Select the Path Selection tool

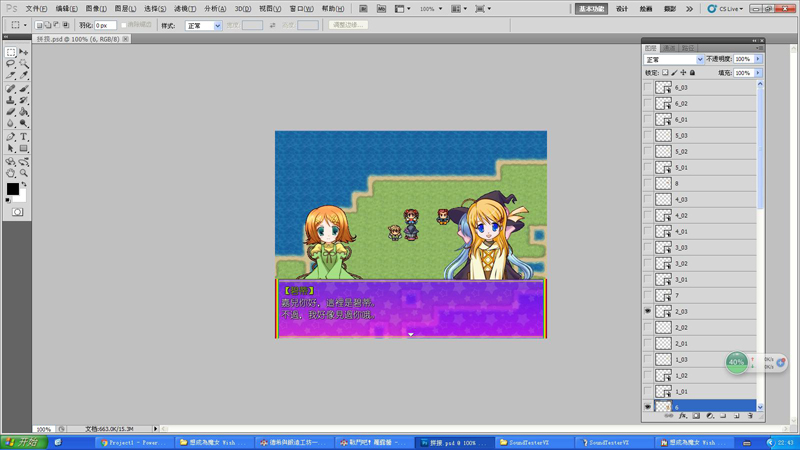[11, 148]
